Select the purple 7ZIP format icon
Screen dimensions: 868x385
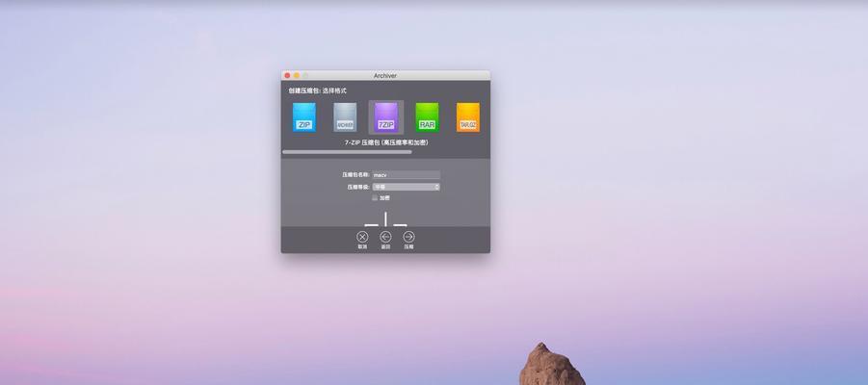tap(386, 117)
